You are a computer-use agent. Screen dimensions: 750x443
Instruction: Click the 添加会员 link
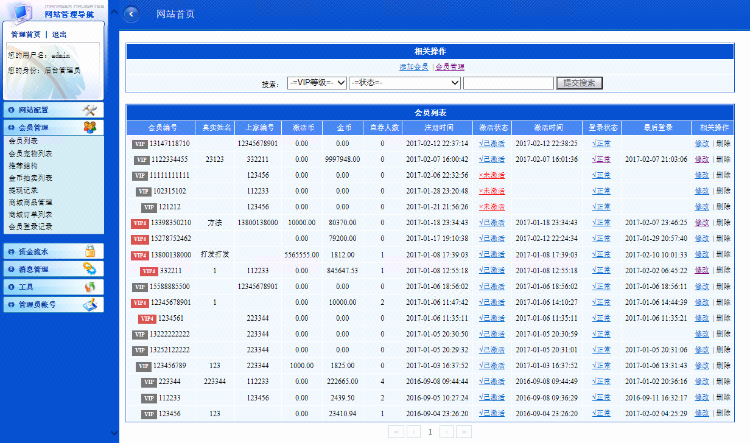[x=414, y=66]
